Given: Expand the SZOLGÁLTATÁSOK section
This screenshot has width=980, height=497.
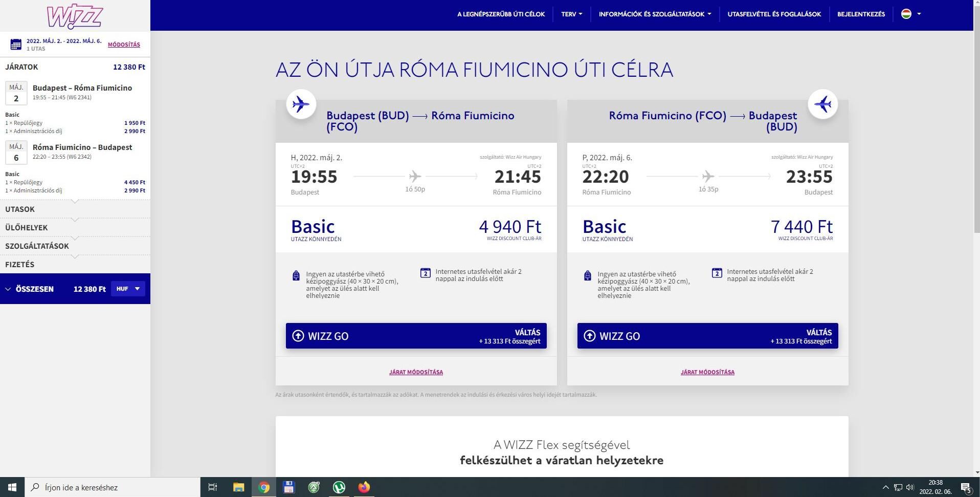Looking at the screenshot, I should point(75,246).
